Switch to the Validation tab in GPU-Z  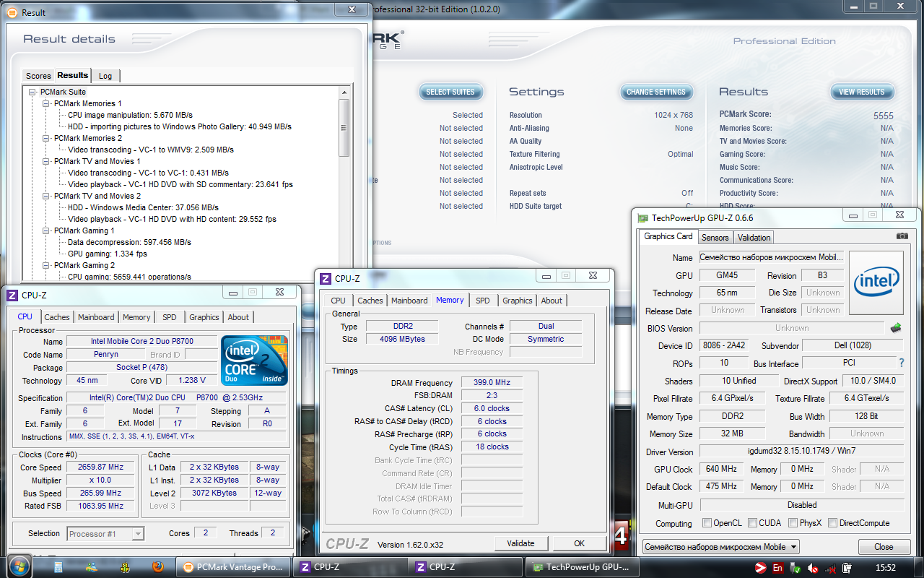click(754, 237)
